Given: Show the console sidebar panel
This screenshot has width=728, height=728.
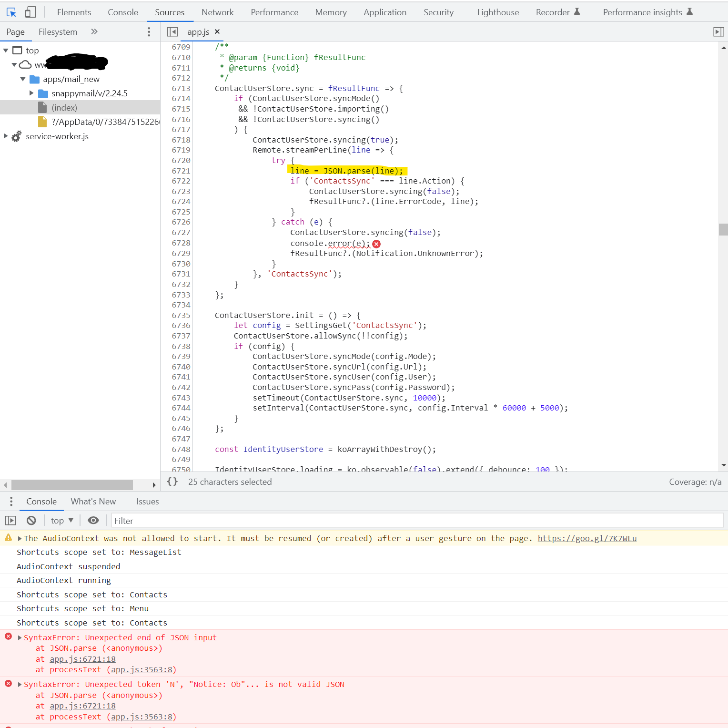Looking at the screenshot, I should pos(10,520).
